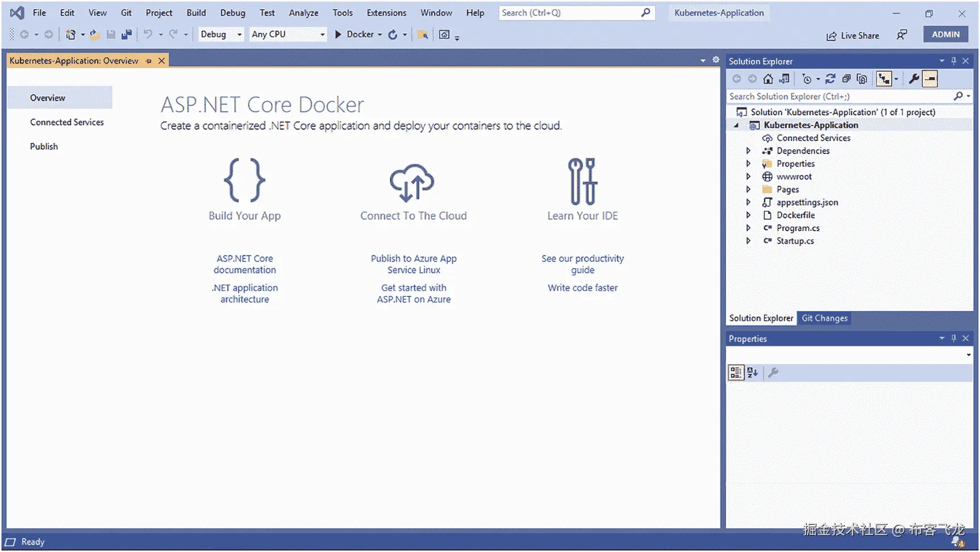Click the Undo arrow in the toolbar
The height and width of the screenshot is (552, 980).
148,34
